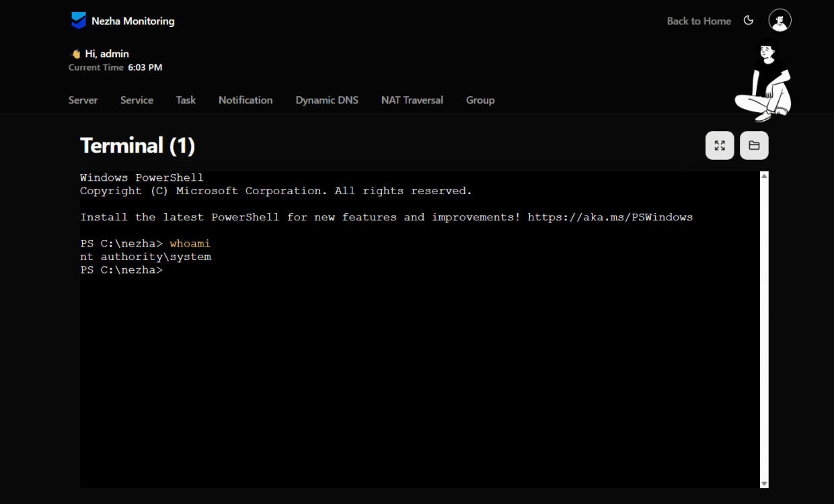Screen dimensions: 834x504
Task: Open the Service section
Action: (137, 99)
